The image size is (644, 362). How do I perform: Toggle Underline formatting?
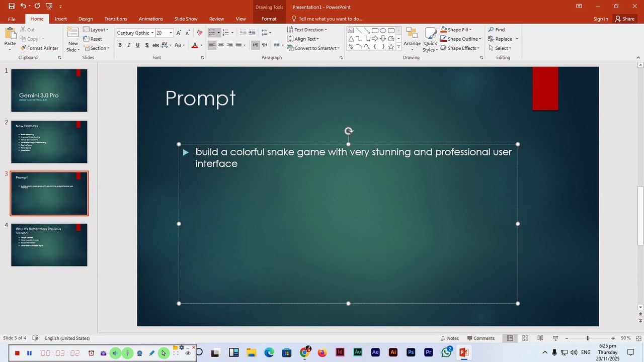[138, 45]
